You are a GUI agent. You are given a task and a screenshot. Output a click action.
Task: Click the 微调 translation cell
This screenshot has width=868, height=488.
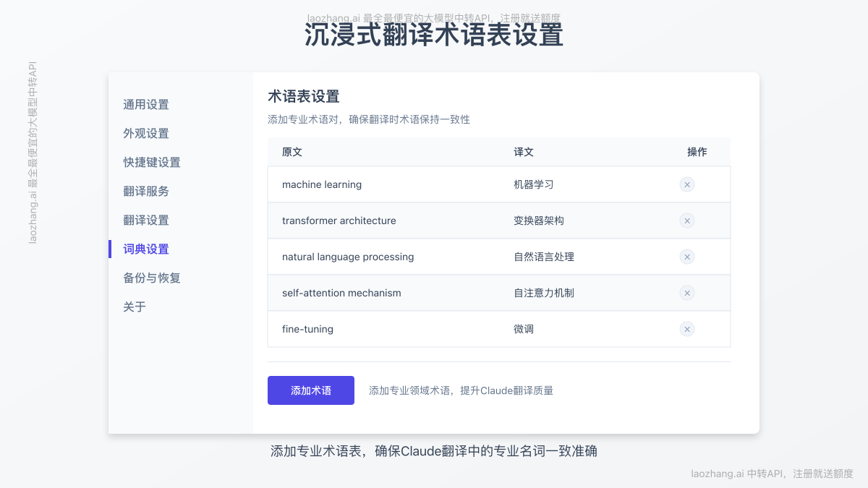pyautogui.click(x=524, y=329)
